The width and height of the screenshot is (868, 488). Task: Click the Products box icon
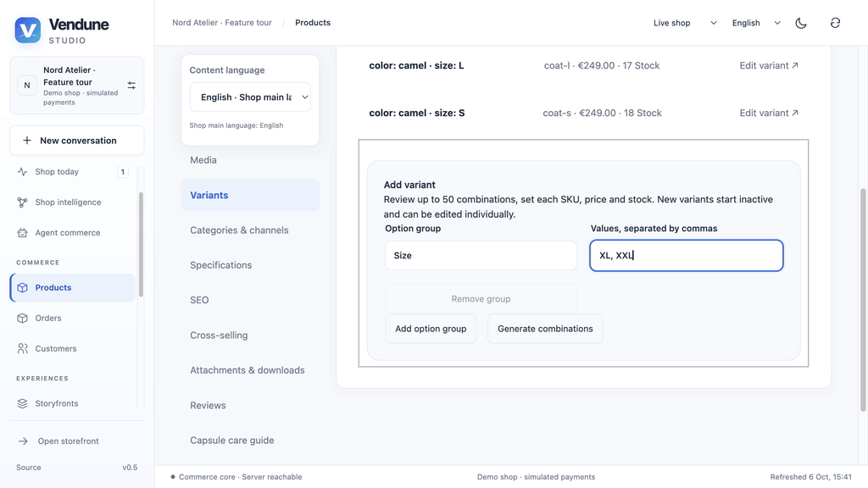pyautogui.click(x=22, y=288)
